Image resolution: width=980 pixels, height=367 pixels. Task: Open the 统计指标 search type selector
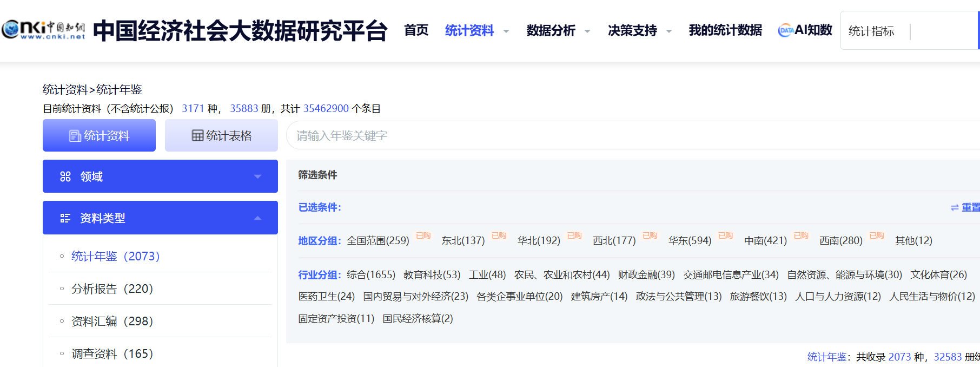(871, 31)
